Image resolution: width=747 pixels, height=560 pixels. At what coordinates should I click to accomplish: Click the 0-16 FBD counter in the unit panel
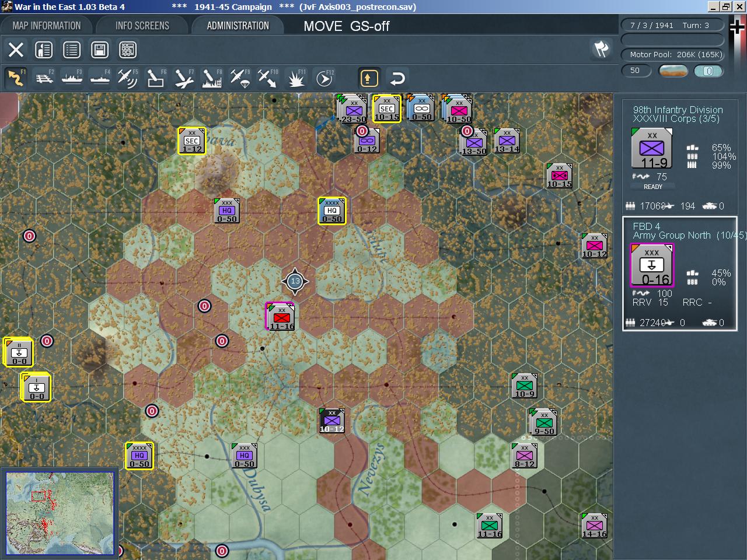coord(652,266)
